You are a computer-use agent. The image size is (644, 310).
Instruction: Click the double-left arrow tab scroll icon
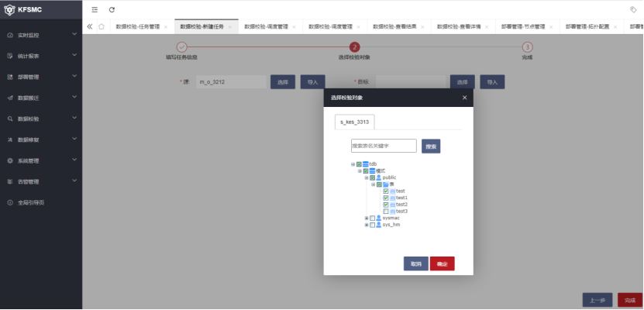pyautogui.click(x=90, y=26)
